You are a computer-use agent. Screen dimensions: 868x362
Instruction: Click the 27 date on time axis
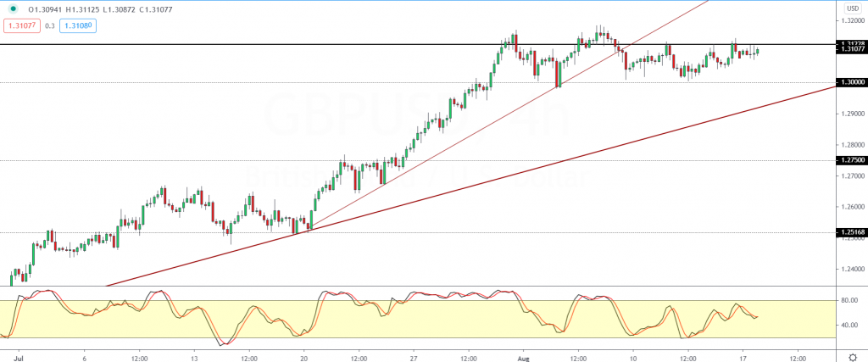pos(414,358)
